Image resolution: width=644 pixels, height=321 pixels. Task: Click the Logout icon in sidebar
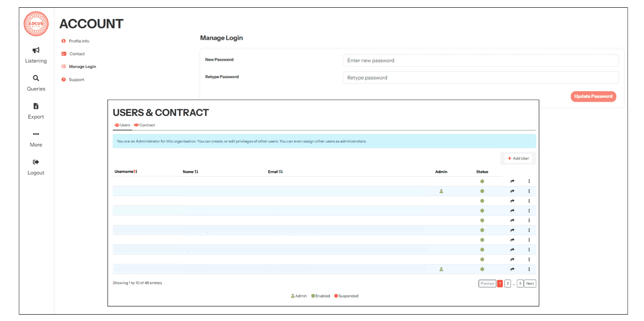[36, 162]
